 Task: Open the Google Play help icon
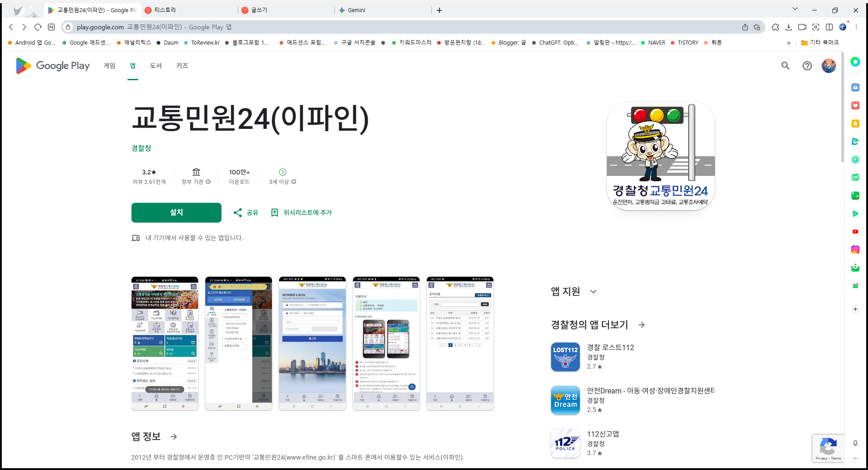[x=807, y=66]
